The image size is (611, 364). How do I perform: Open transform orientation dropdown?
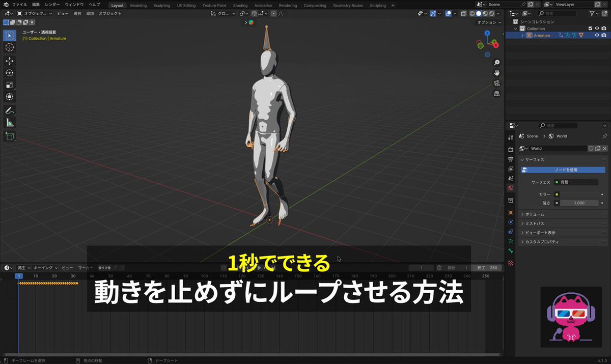click(223, 14)
